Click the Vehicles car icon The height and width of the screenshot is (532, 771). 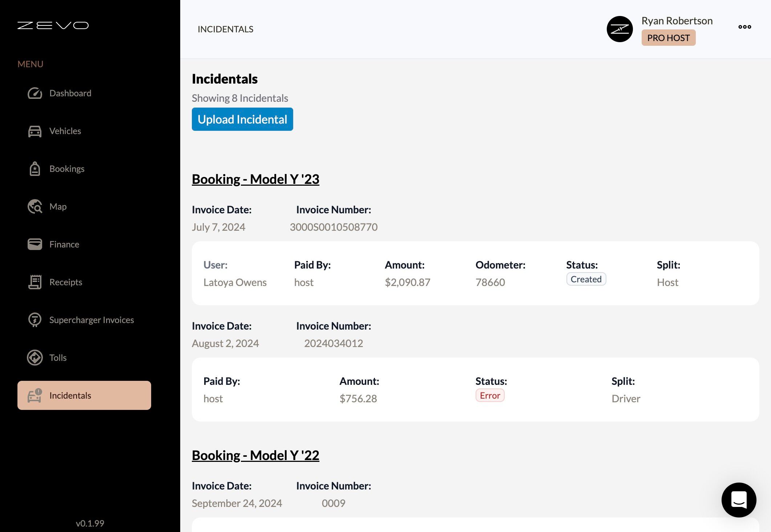[x=35, y=131]
